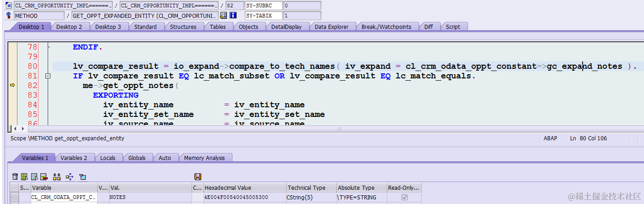Click the Val. column header
Viewport: 644px width, 204px height.
coord(150,187)
